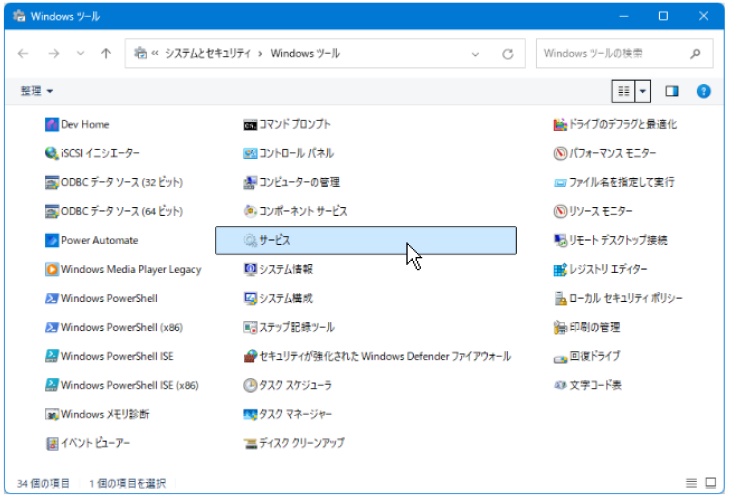
Task: Click the refresh button in address bar
Action: [x=508, y=54]
